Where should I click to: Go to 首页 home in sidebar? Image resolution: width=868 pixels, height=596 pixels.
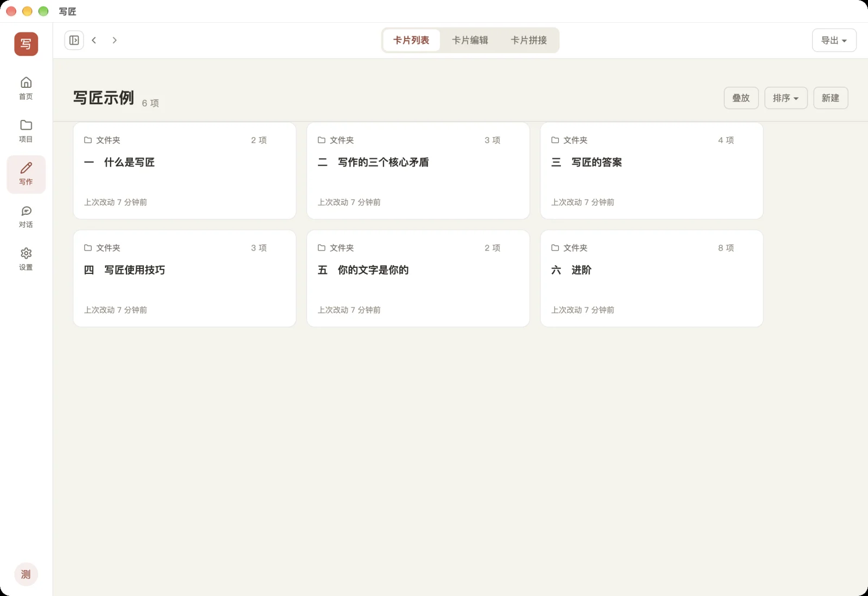(x=26, y=88)
